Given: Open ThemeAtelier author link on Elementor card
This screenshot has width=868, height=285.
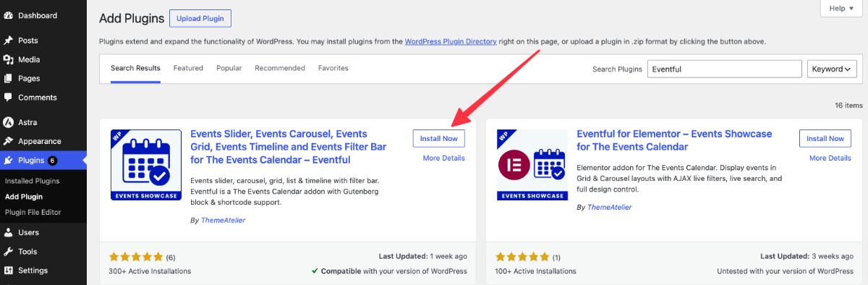Looking at the screenshot, I should (608, 207).
